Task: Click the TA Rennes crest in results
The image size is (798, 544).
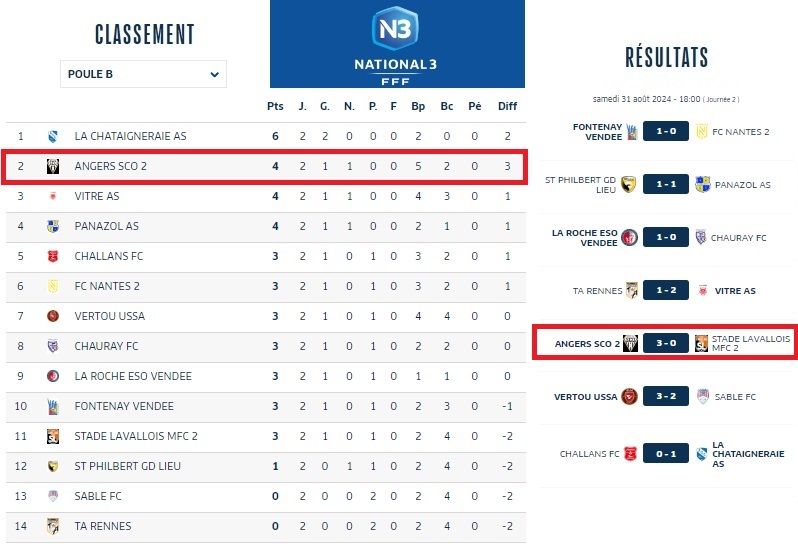Action: pyautogui.click(x=632, y=291)
